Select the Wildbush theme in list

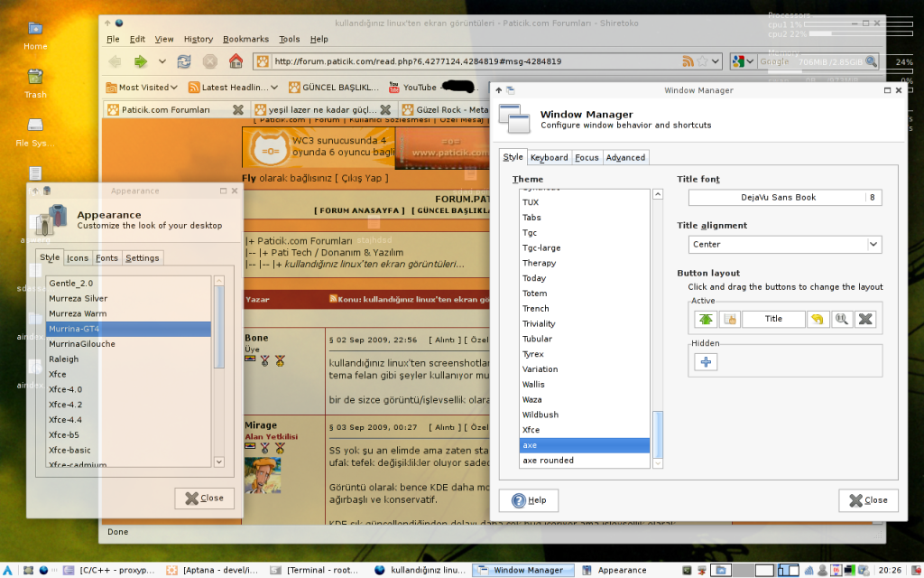tap(540, 415)
